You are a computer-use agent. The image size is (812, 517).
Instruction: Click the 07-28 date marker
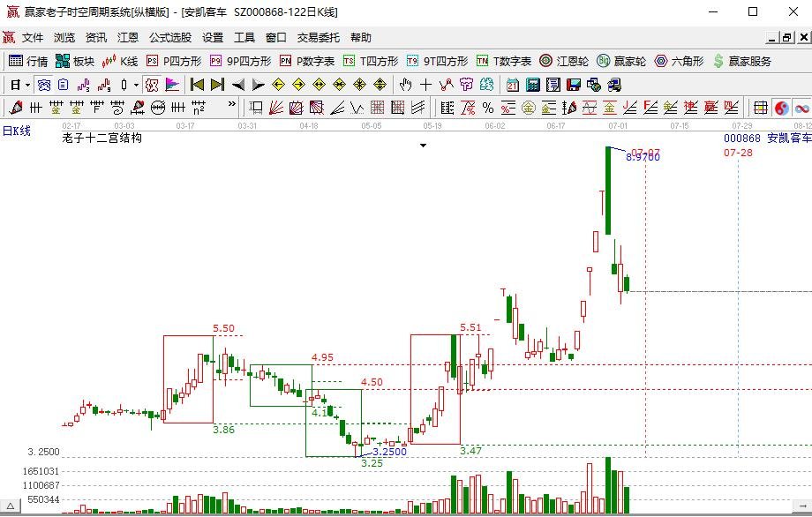point(738,153)
